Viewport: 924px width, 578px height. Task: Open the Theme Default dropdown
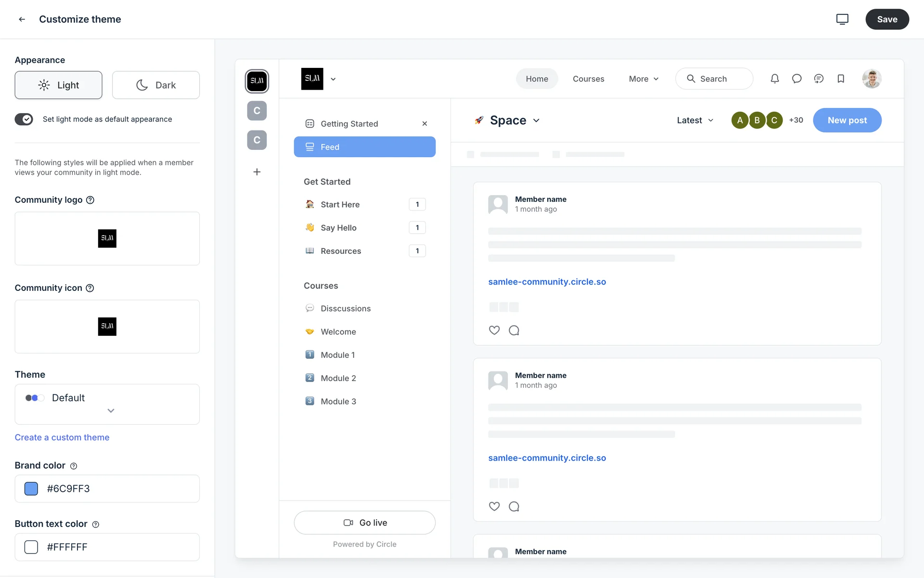(107, 404)
